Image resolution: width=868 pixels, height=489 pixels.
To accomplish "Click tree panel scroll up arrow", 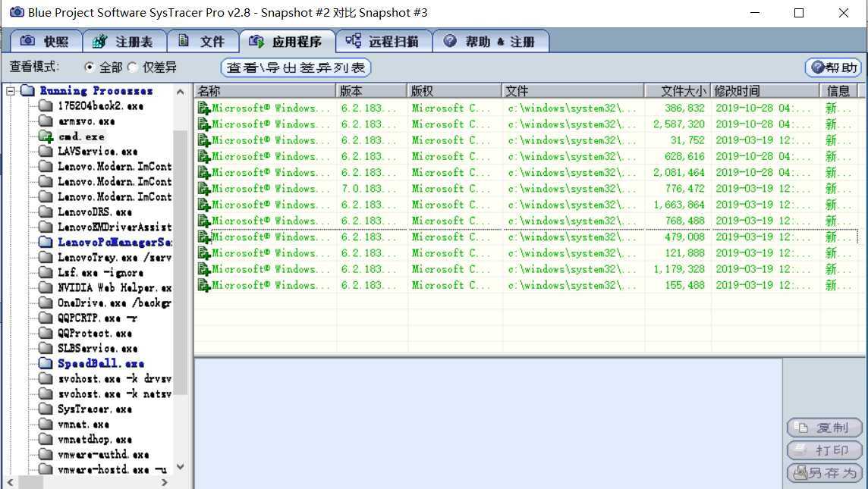I will (x=180, y=92).
